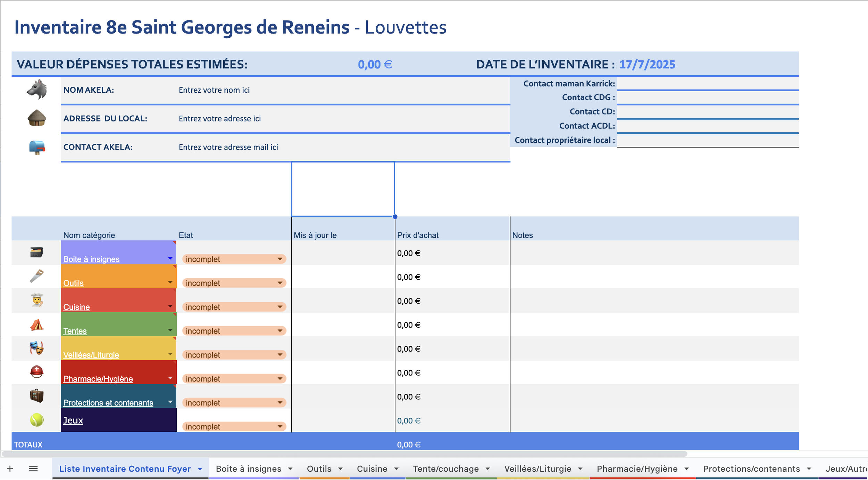The width and height of the screenshot is (868, 480).
Task: Follow the Protections et contenants link
Action: tap(108, 403)
